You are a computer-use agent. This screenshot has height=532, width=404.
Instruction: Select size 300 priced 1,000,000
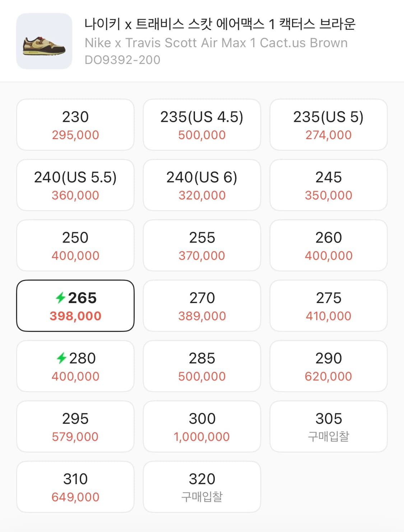[202, 427]
